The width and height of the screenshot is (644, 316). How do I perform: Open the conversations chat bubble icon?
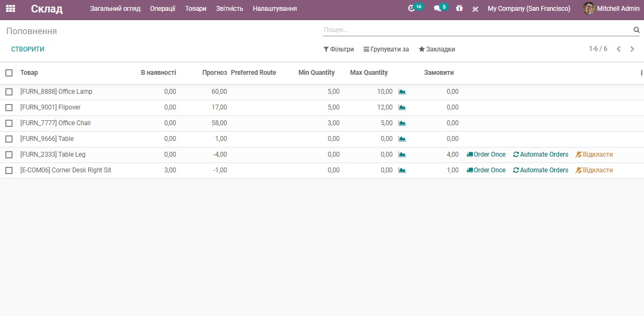(438, 9)
